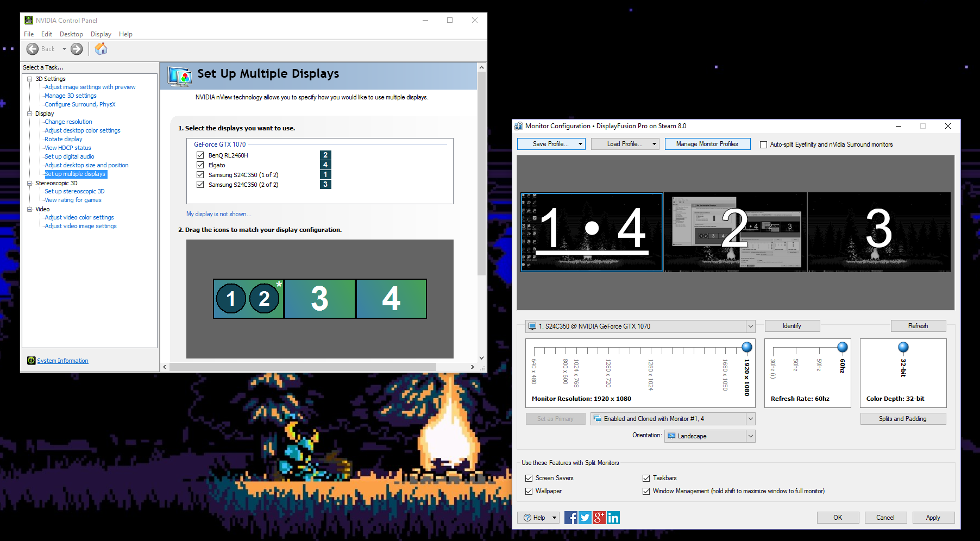Open the Display menu in menu bar
The image size is (980, 541).
pos(100,34)
